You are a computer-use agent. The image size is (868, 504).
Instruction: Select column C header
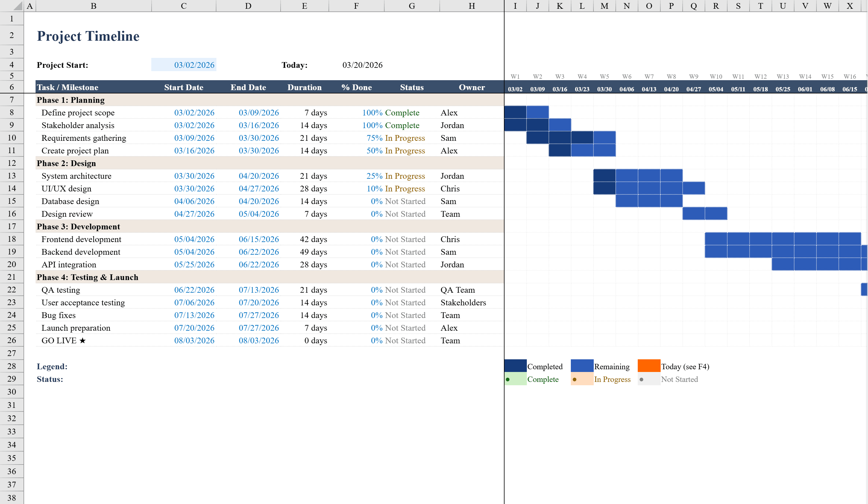point(183,5)
